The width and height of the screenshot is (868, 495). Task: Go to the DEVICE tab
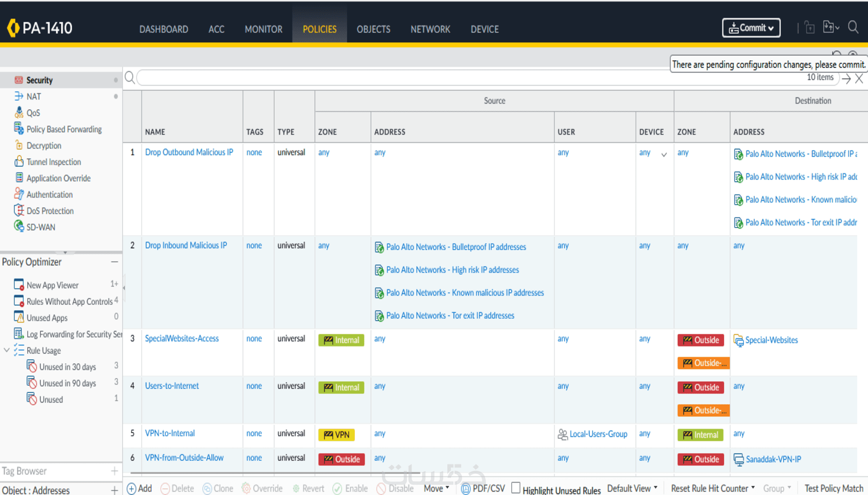point(485,29)
